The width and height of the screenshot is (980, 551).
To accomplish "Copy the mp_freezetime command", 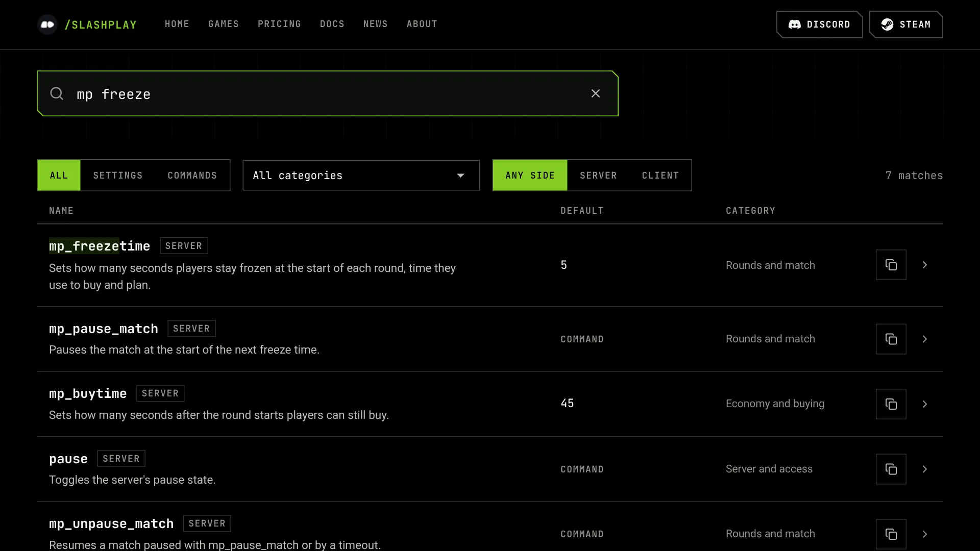I will tap(891, 265).
